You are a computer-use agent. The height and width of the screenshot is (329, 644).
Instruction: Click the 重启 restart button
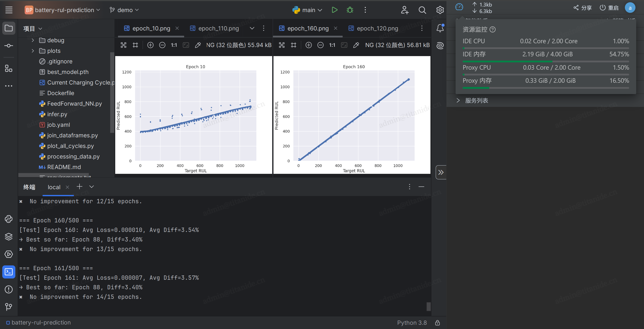click(609, 8)
